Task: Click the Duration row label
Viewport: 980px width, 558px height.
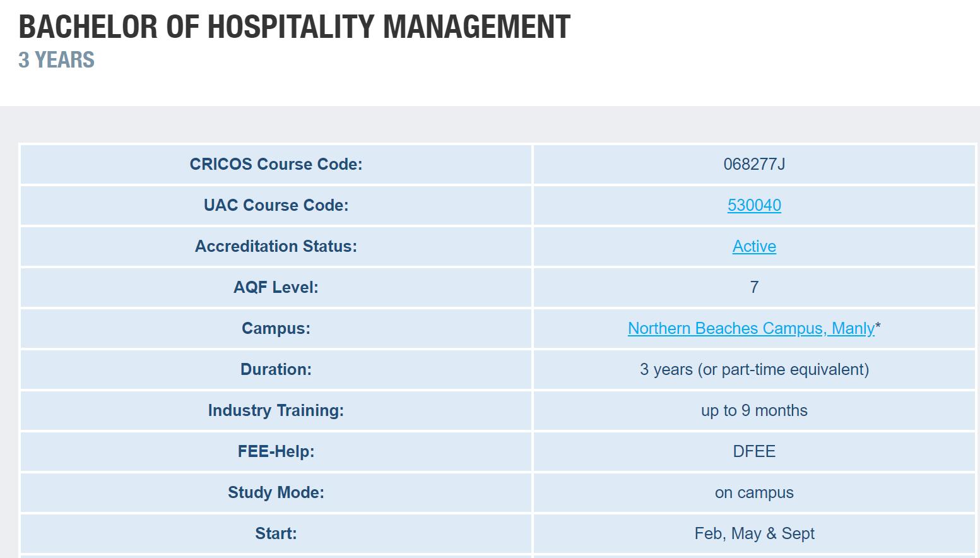Action: (x=276, y=369)
